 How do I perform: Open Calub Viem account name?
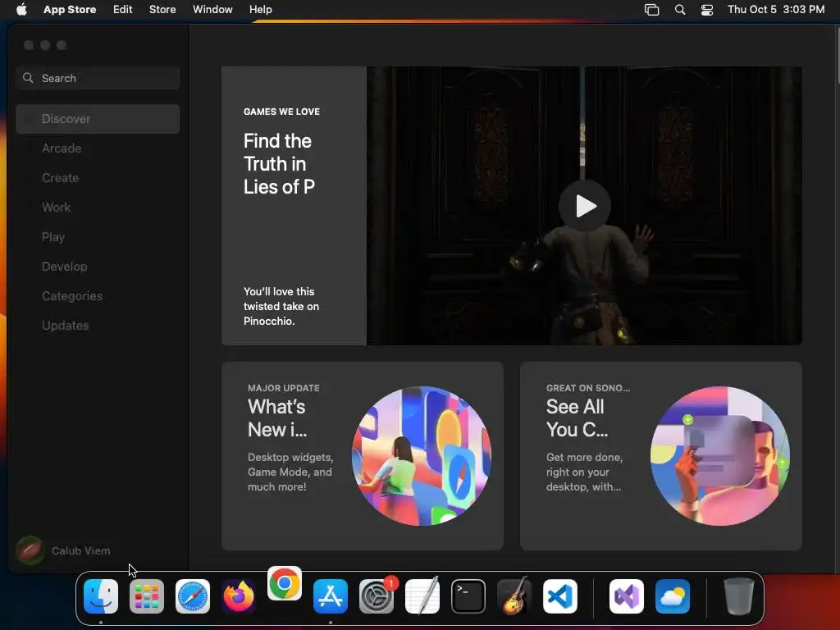(81, 550)
